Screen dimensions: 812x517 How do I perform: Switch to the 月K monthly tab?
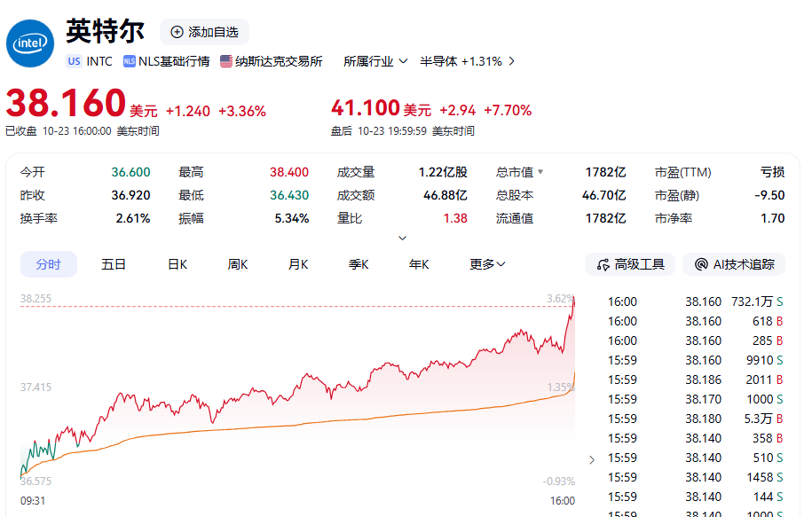[x=297, y=264]
